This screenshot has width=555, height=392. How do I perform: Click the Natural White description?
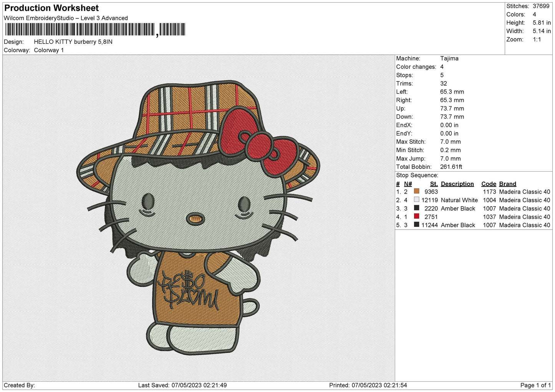tap(459, 200)
